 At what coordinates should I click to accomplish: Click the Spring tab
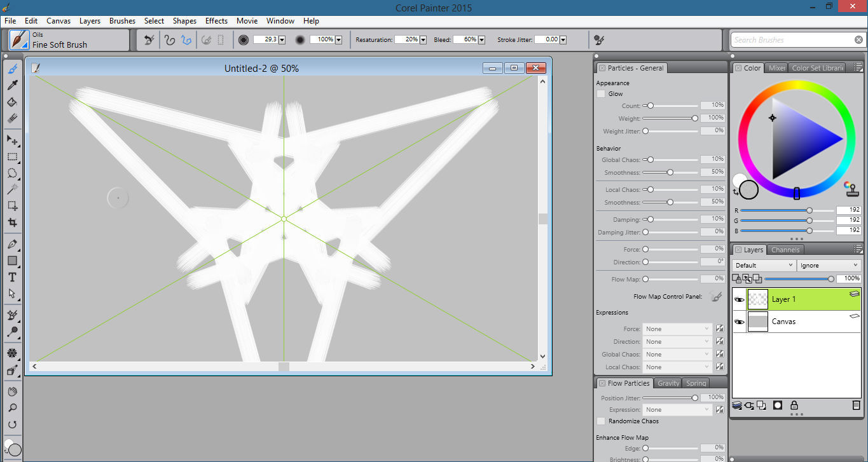click(x=696, y=383)
